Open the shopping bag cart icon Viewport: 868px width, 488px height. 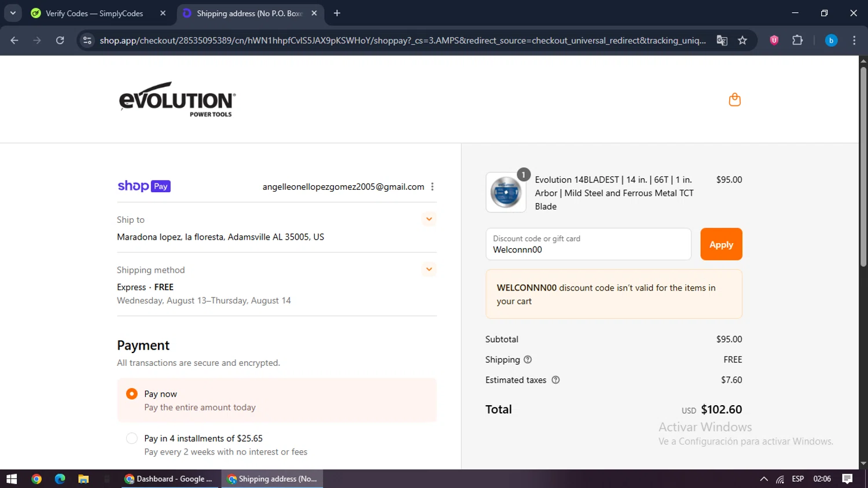tap(734, 100)
